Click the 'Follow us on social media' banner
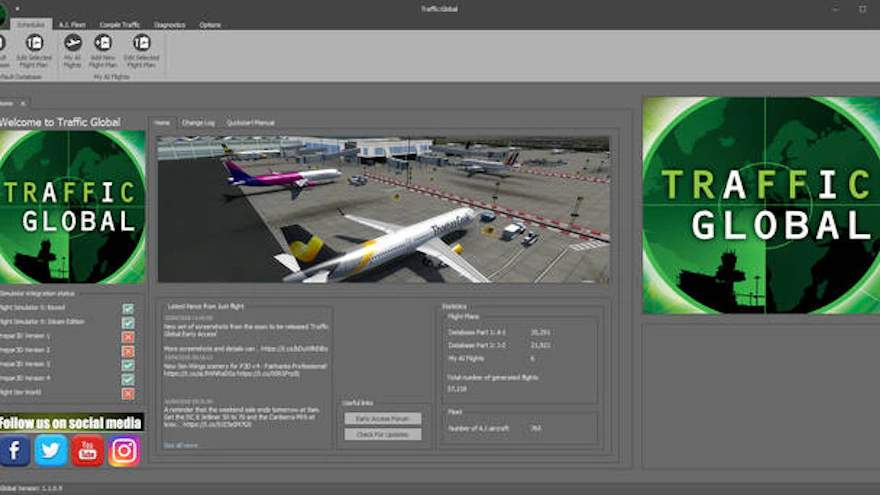Screen dimensions: 880x495 (x=71, y=423)
